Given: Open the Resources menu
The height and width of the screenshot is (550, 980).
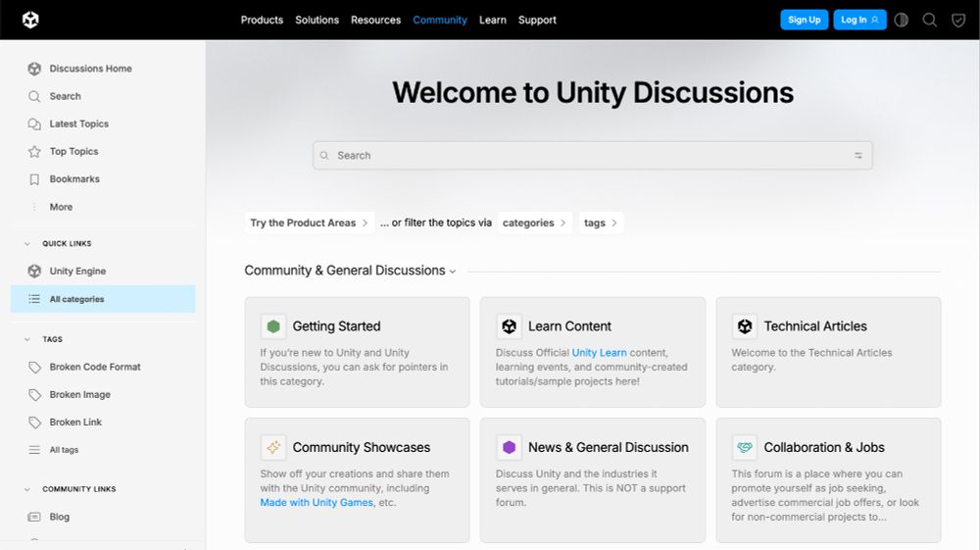Looking at the screenshot, I should pyautogui.click(x=375, y=20).
